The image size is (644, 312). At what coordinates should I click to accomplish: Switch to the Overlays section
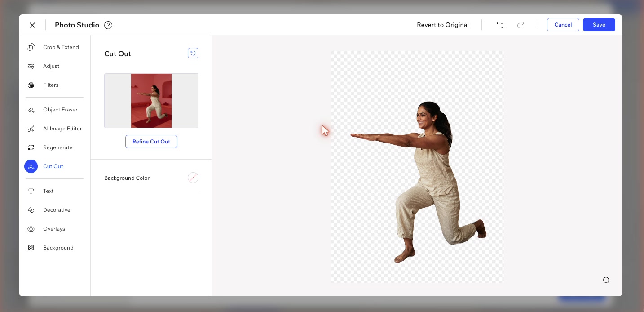[x=54, y=229]
